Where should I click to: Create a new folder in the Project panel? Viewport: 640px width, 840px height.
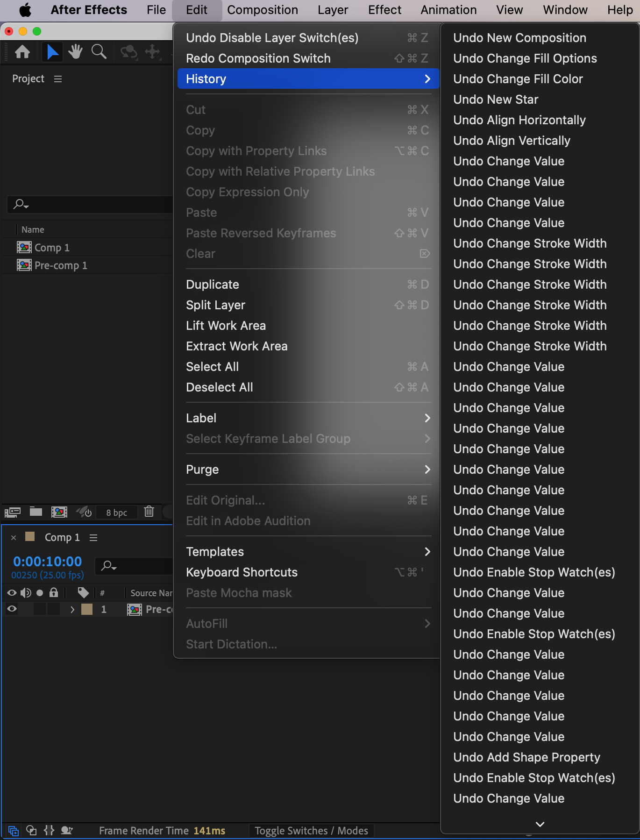(36, 512)
